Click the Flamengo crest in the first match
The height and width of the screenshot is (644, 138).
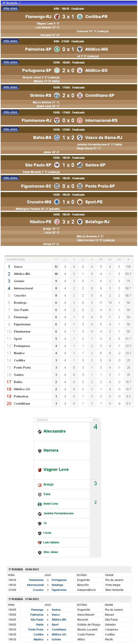click(57, 17)
